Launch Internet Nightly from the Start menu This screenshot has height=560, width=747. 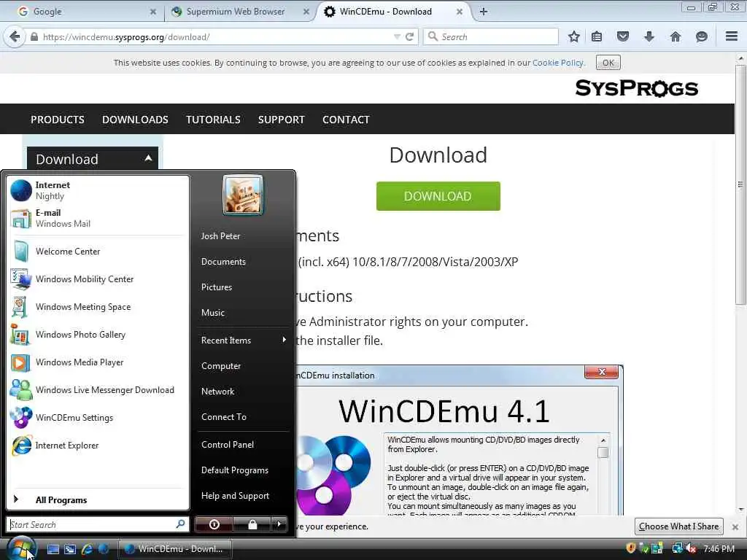pos(98,190)
